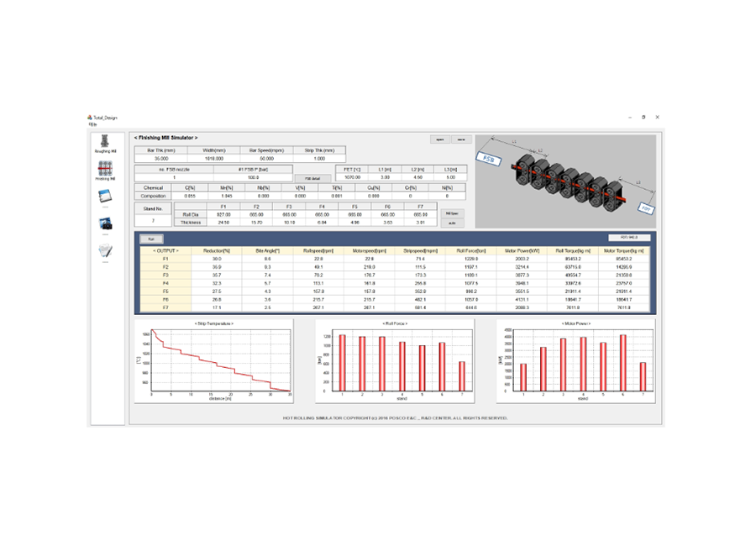The height and width of the screenshot is (546, 756).
Task: Click the blue notebook icon in sidebar
Action: pos(105,197)
